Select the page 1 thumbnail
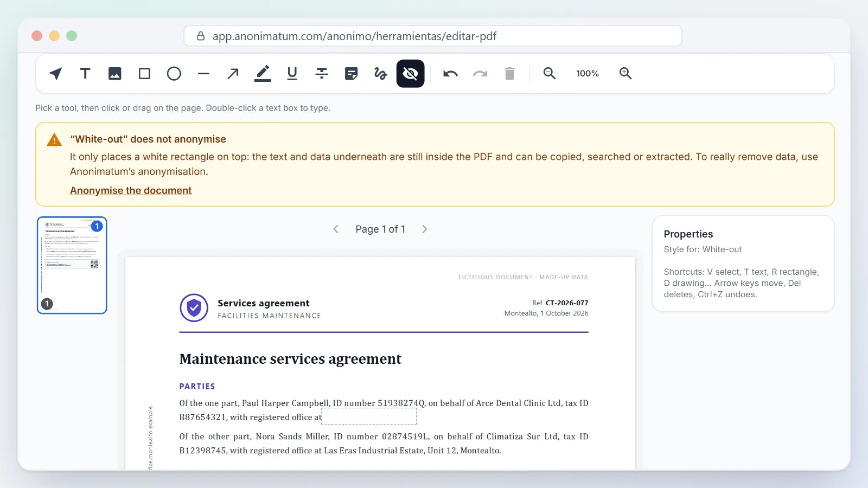The height and width of the screenshot is (488, 868). pos(72,265)
